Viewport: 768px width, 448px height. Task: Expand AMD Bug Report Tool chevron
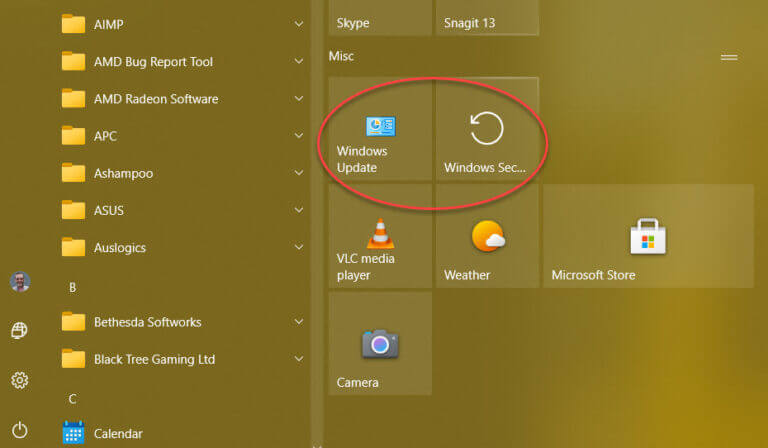coord(299,61)
